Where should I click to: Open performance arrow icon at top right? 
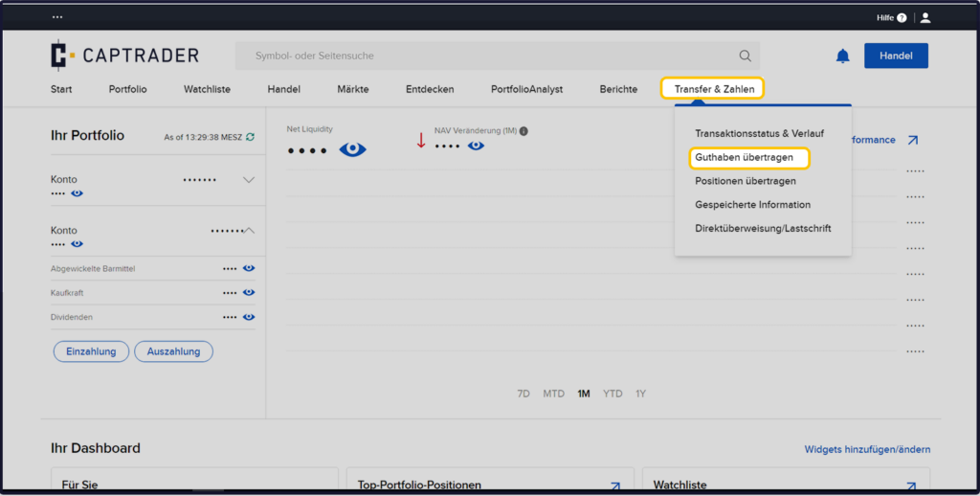tap(912, 140)
